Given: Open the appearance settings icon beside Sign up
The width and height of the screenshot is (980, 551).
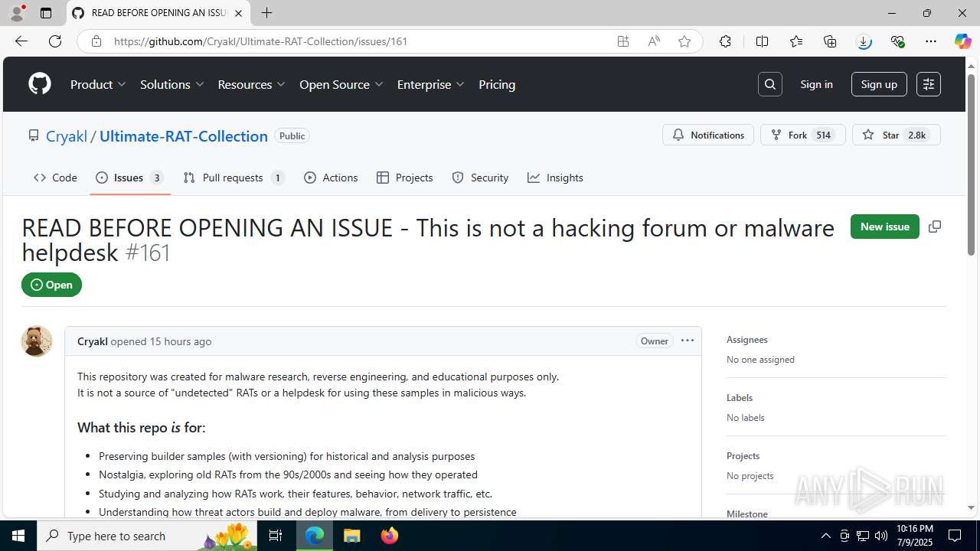Looking at the screenshot, I should 929,84.
